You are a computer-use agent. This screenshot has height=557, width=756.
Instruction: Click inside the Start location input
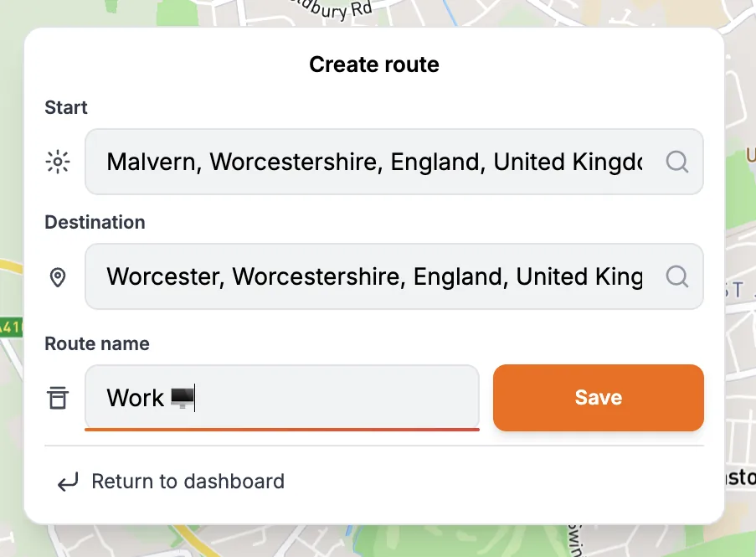tap(377, 162)
